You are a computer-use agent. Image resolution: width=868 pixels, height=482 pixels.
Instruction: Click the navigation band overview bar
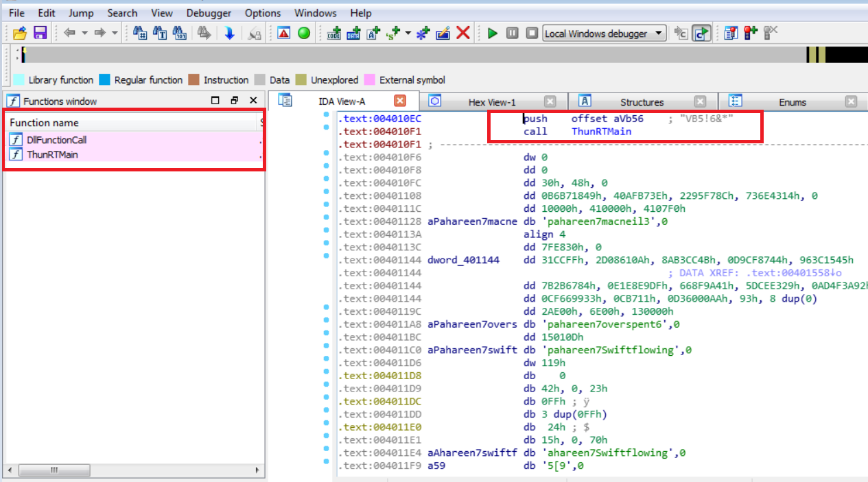(412, 56)
